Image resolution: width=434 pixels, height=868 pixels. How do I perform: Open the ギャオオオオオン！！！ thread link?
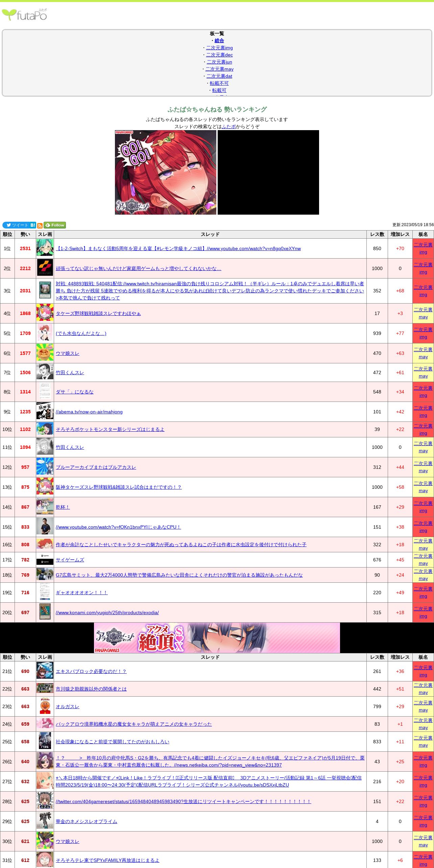click(82, 593)
